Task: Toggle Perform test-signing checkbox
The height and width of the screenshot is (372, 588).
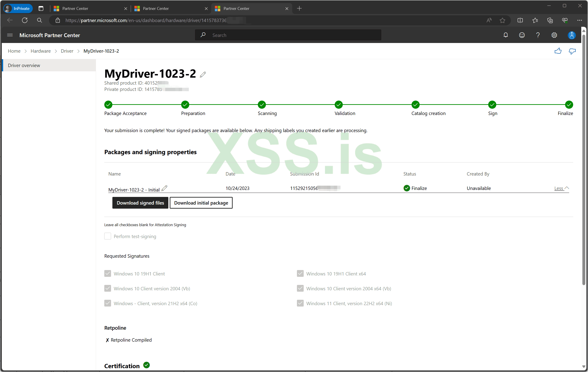Action: point(108,236)
